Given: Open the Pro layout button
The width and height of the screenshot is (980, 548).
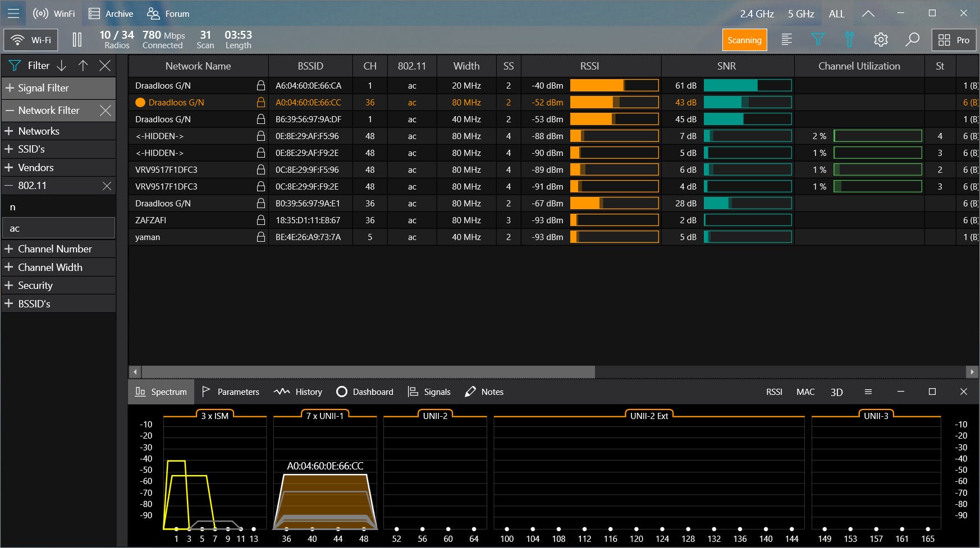Looking at the screenshot, I should tap(954, 40).
